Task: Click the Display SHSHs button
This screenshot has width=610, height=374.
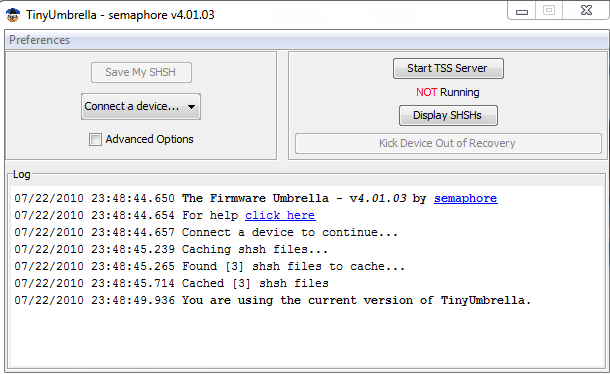Action: coord(448,116)
